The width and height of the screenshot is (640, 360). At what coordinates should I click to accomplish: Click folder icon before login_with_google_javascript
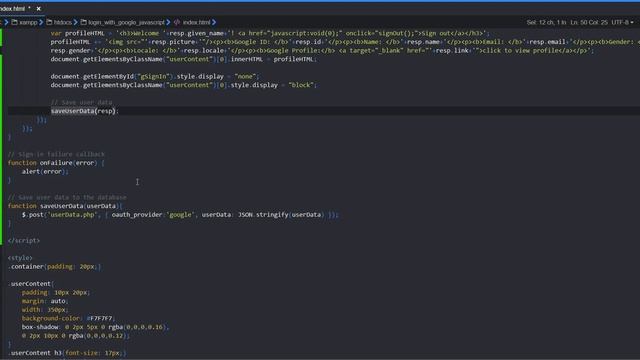coord(84,22)
